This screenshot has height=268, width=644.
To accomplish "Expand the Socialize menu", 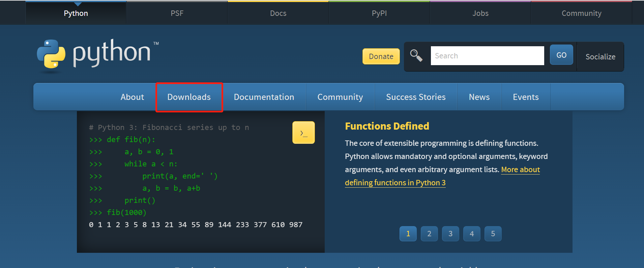I will pos(601,57).
